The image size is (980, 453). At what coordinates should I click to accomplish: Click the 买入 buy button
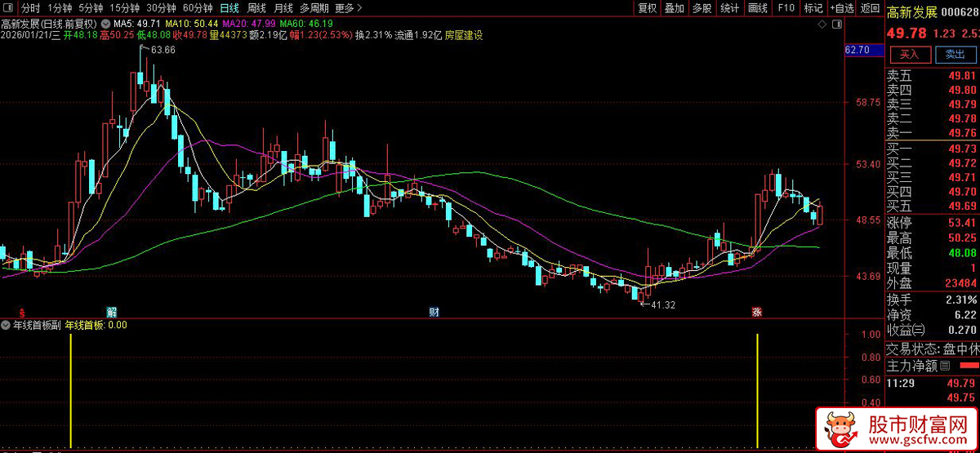[910, 55]
